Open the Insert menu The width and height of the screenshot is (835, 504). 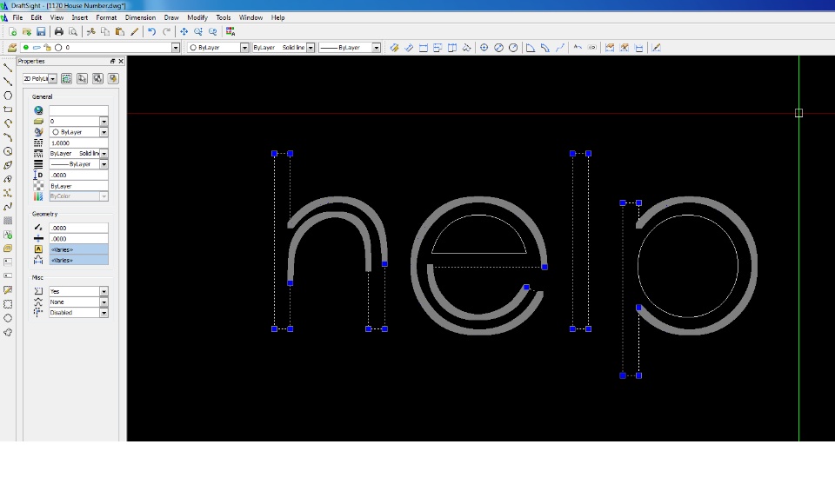pyautogui.click(x=80, y=17)
